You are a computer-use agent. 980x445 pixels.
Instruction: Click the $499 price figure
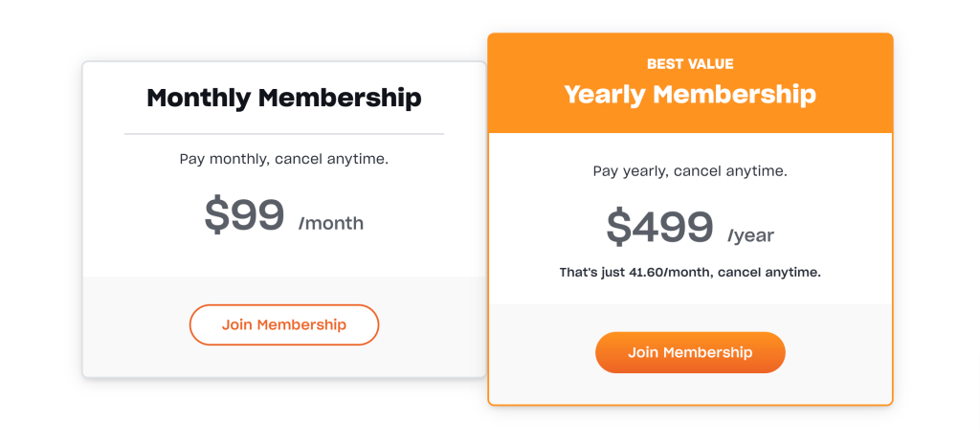(x=660, y=227)
